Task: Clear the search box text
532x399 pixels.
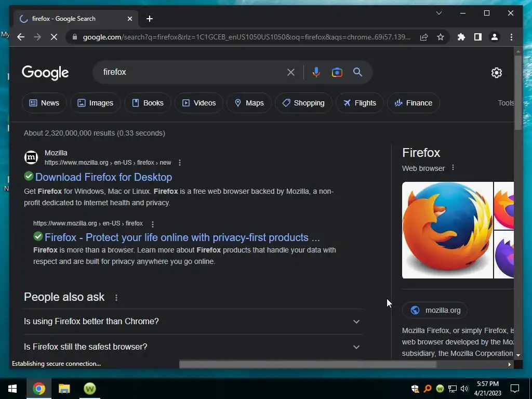Action: click(291, 72)
